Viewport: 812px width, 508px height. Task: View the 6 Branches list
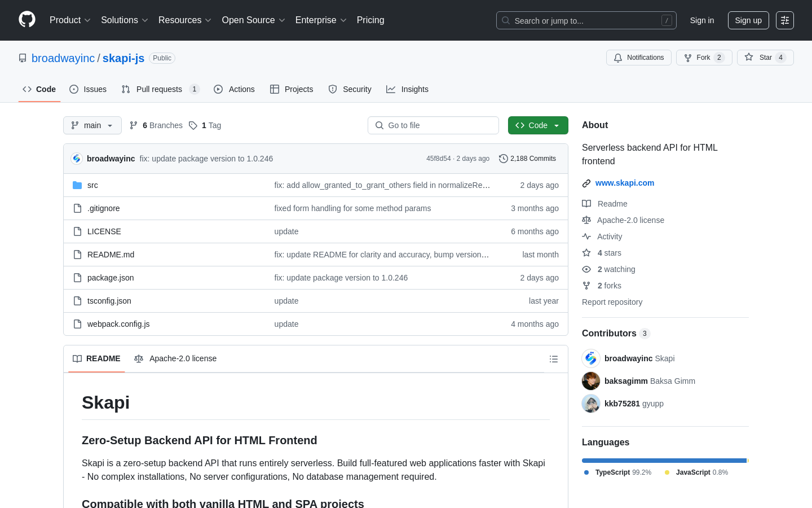[156, 125]
